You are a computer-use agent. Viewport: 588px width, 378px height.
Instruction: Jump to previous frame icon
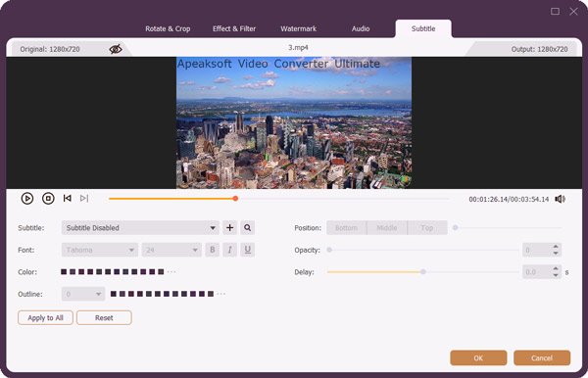68,198
